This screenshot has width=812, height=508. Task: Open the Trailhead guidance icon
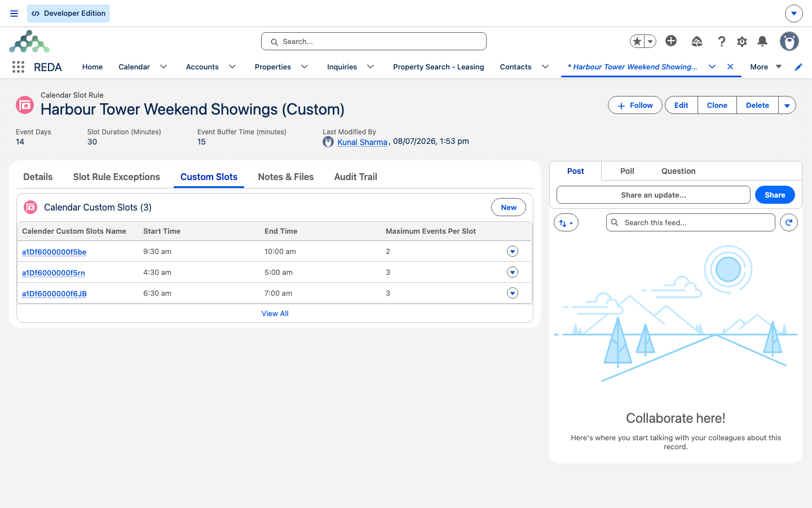tap(697, 41)
